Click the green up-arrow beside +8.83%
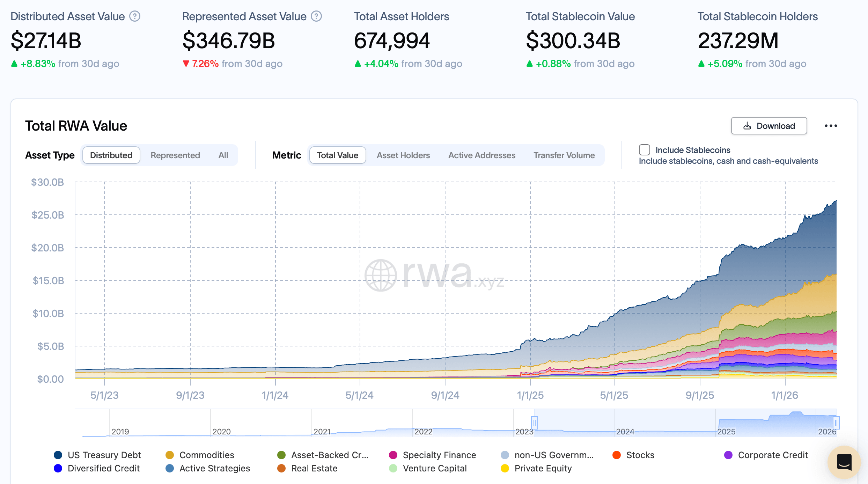Image resolution: width=868 pixels, height=484 pixels. 14,64
